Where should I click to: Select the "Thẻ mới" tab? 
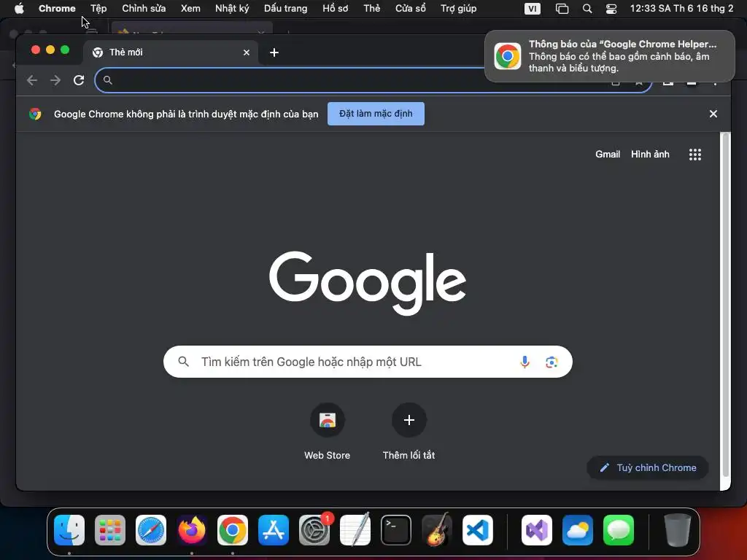tap(171, 52)
